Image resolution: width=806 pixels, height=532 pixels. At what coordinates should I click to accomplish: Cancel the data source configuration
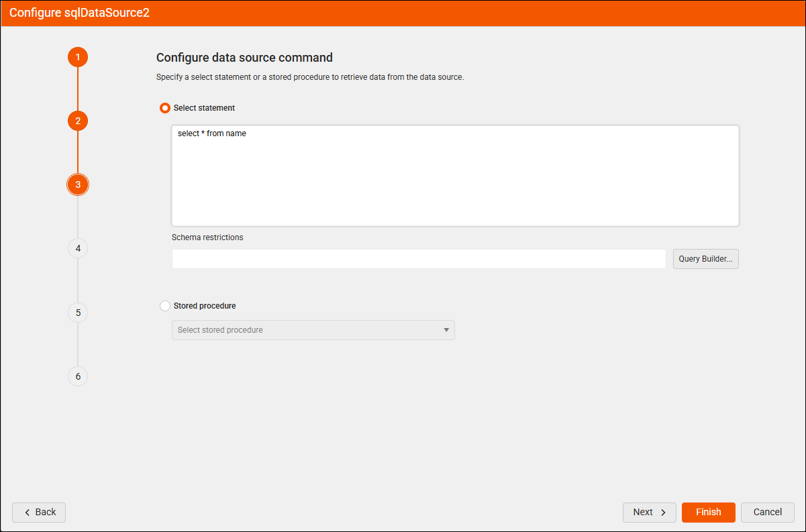click(x=768, y=513)
